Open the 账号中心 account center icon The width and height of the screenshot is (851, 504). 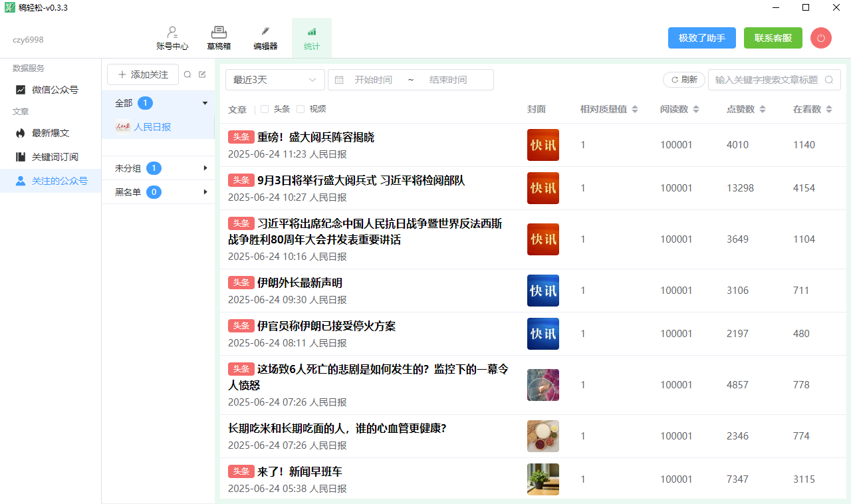click(x=172, y=39)
